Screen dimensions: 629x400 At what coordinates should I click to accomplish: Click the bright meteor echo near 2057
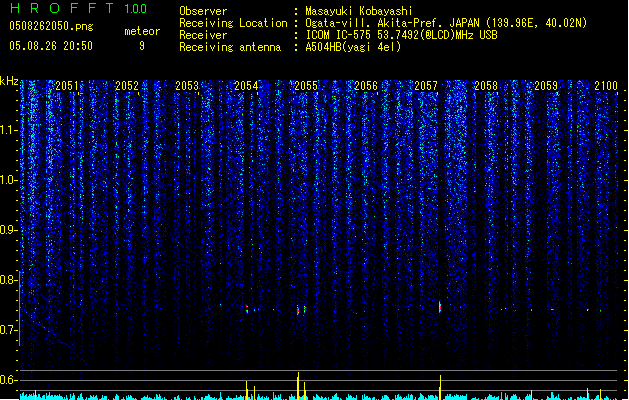(x=440, y=307)
